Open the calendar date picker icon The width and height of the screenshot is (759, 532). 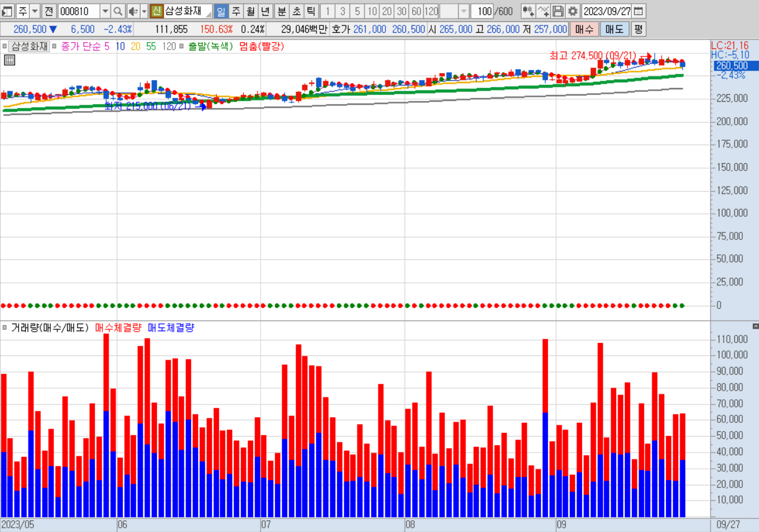639,11
